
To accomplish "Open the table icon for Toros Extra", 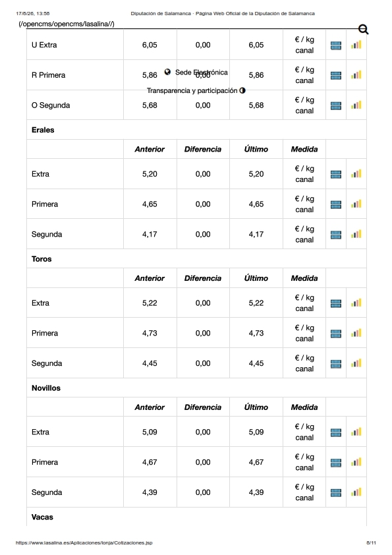I will pyautogui.click(x=336, y=303).
